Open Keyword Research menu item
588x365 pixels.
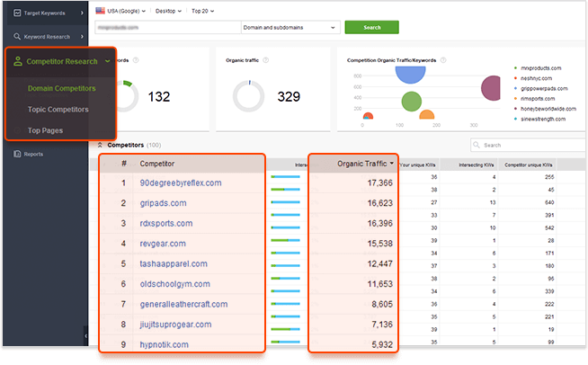pyautogui.click(x=47, y=37)
